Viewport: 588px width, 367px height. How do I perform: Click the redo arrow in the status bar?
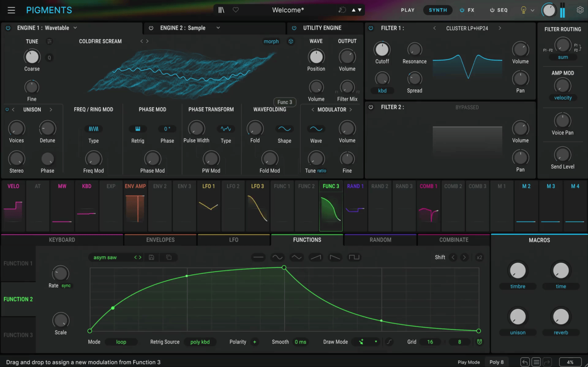[x=547, y=362]
